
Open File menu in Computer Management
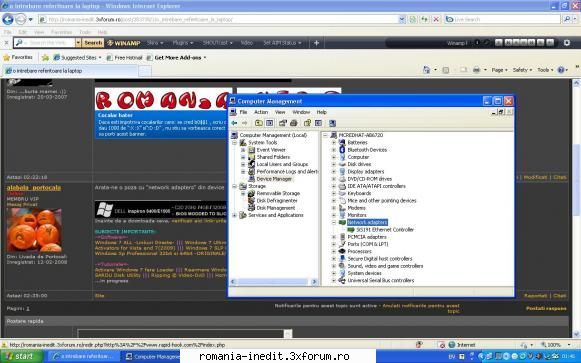[243, 112]
